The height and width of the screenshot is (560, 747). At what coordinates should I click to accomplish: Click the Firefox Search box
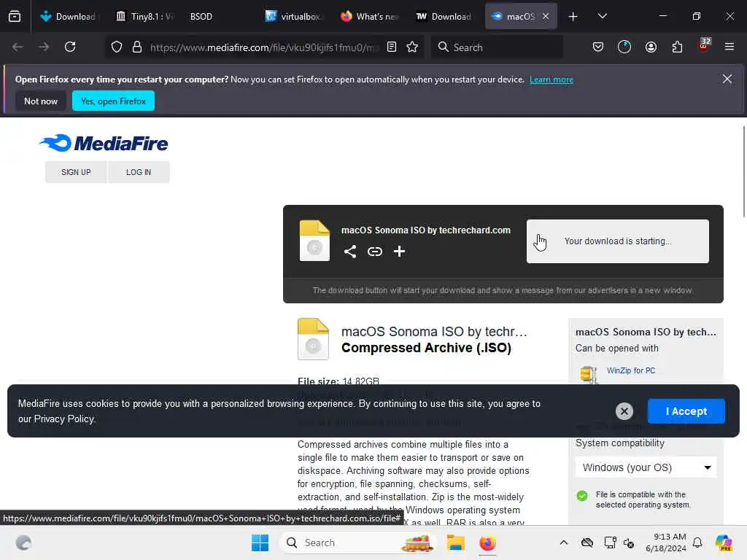point(497,47)
